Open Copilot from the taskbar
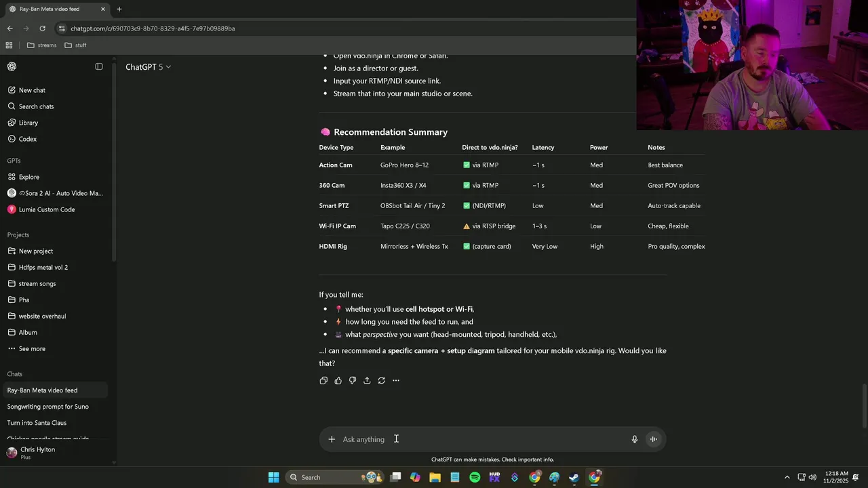Screen dimensions: 868x488 pyautogui.click(x=415, y=477)
